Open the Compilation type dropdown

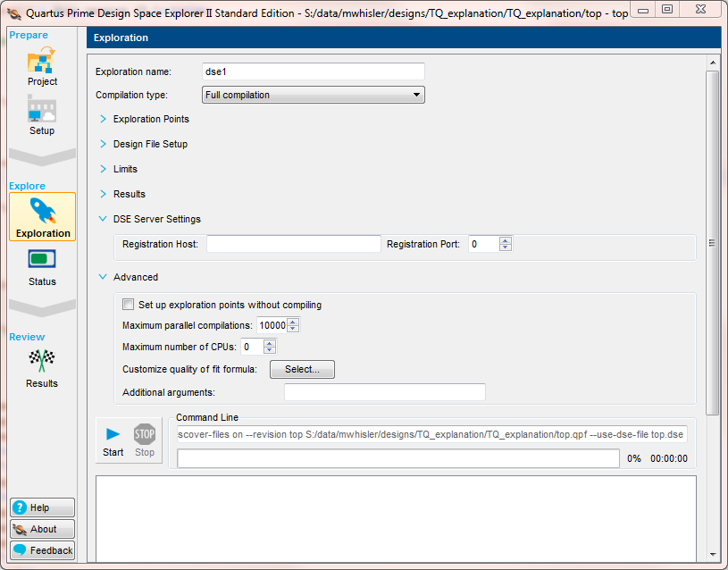(x=312, y=95)
